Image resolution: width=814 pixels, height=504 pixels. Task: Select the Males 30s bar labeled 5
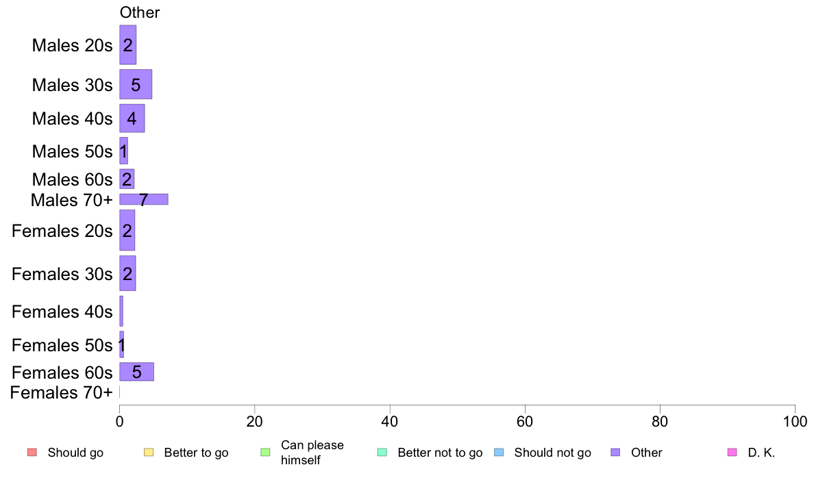pos(136,84)
